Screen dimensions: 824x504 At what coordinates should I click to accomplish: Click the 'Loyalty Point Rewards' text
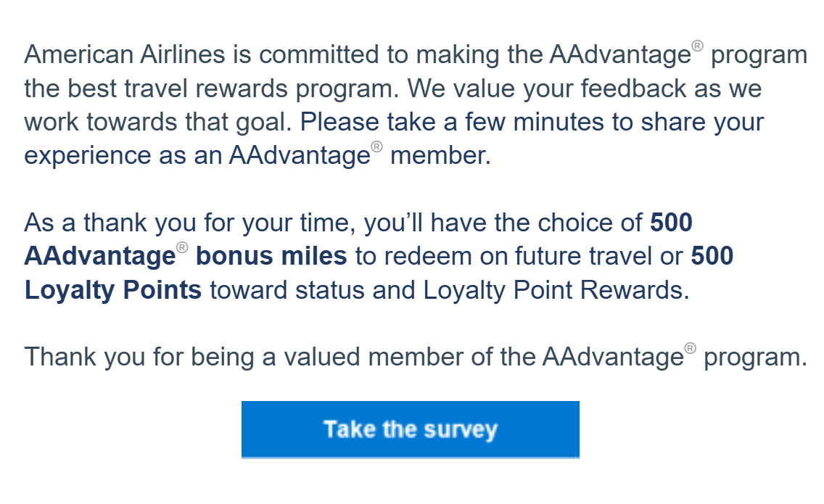553,290
